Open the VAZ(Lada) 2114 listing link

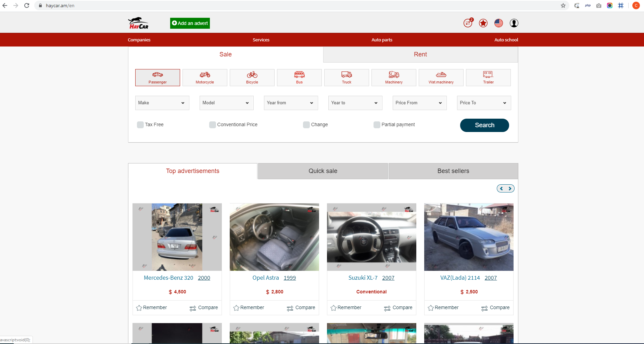coord(460,278)
